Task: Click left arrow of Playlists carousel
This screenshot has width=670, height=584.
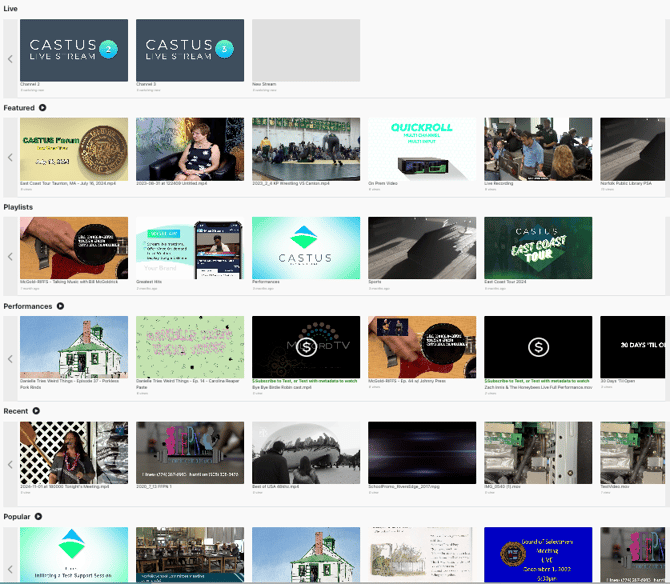Action: (10, 257)
